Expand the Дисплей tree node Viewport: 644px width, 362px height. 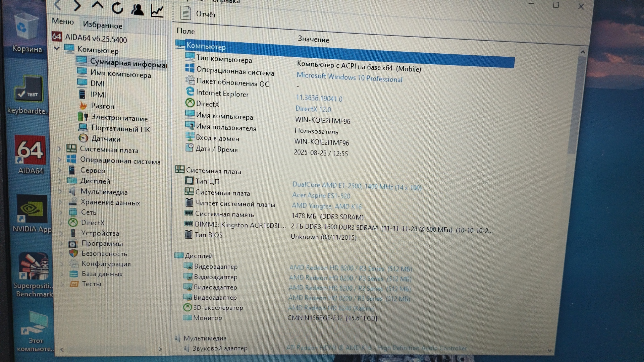[60, 181]
